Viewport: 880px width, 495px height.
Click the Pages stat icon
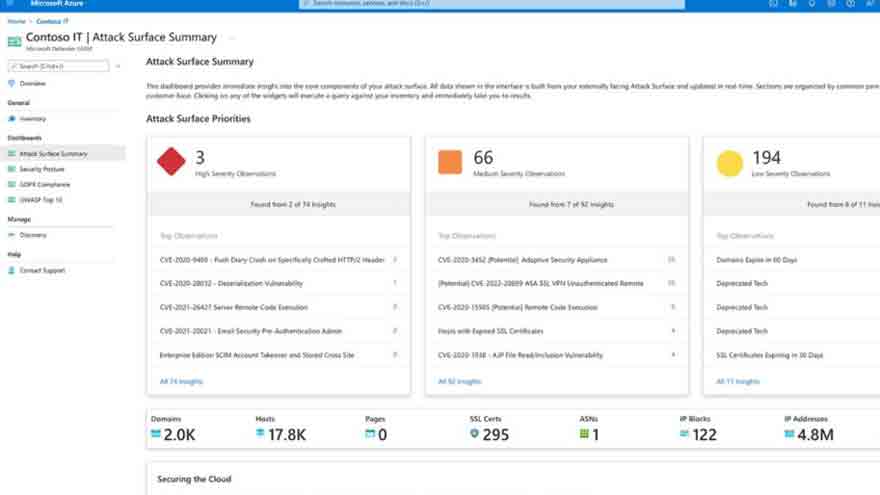point(370,433)
